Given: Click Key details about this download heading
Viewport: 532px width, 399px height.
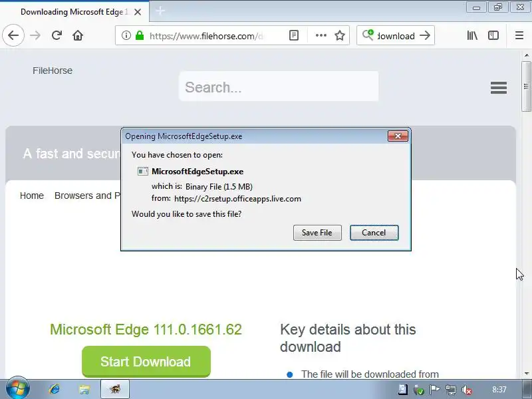Looking at the screenshot, I should (348, 338).
